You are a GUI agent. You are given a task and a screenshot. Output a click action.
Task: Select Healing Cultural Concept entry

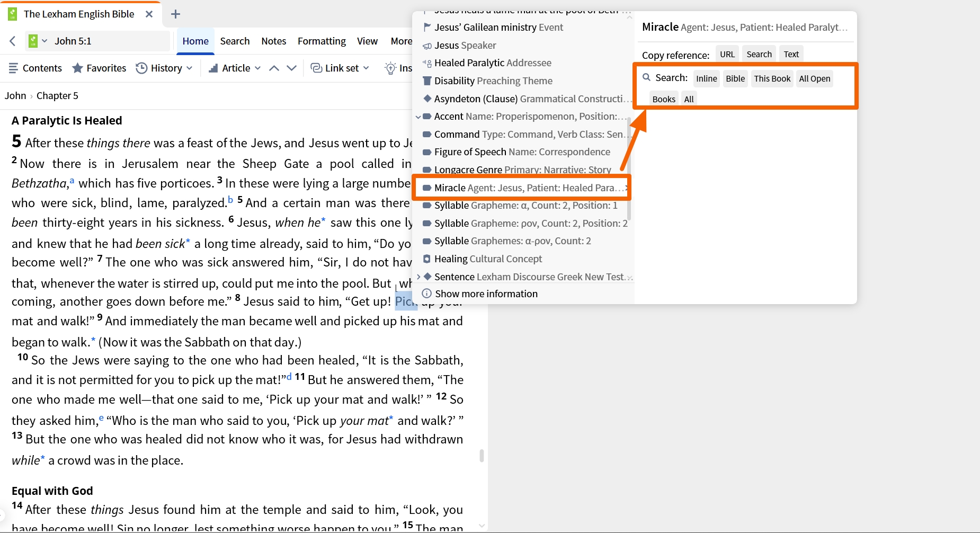(523, 259)
